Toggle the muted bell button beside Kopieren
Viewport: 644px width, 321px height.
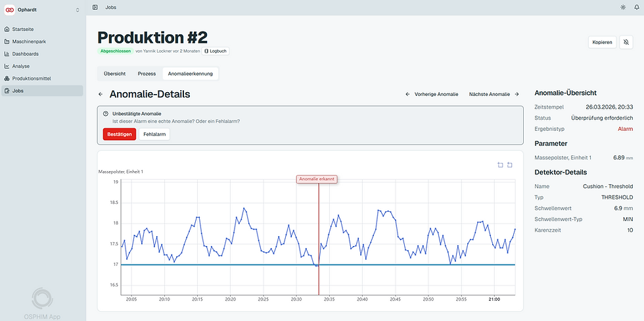[626, 42]
